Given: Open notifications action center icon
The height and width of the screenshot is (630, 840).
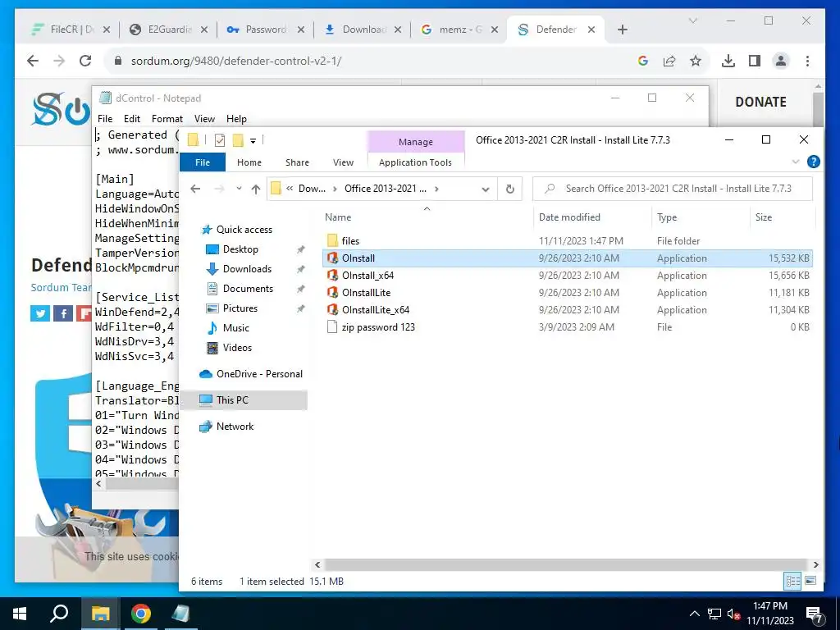Looking at the screenshot, I should click(814, 614).
